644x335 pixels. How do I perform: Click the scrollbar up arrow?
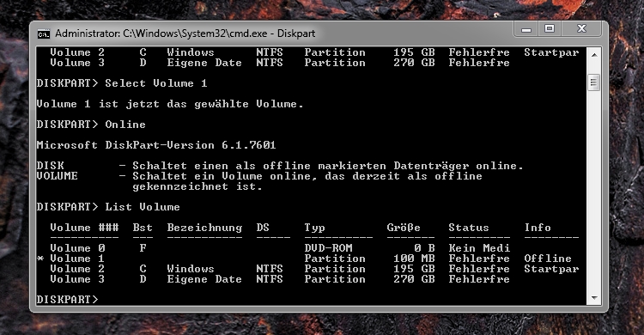(x=594, y=54)
